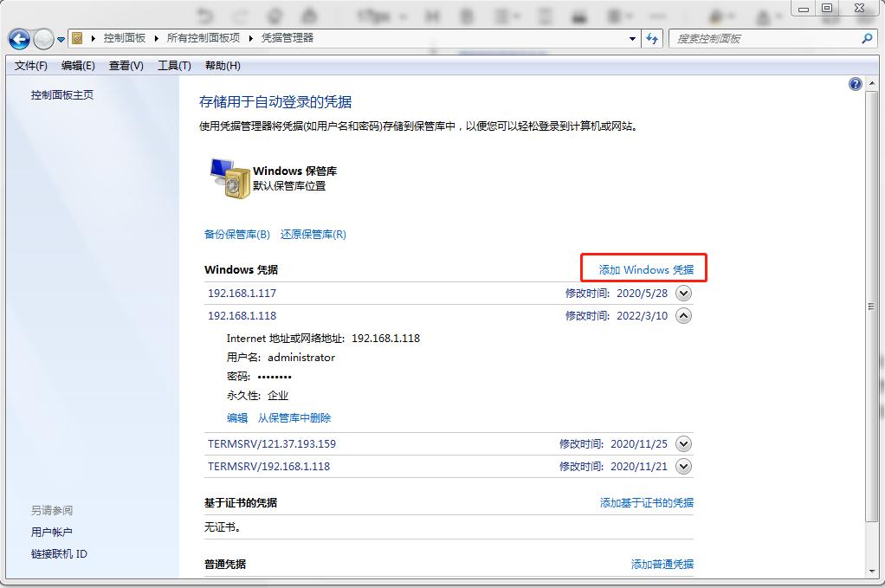The image size is (885, 588).
Task: Click 从保管库中删除 link
Action: (x=294, y=417)
